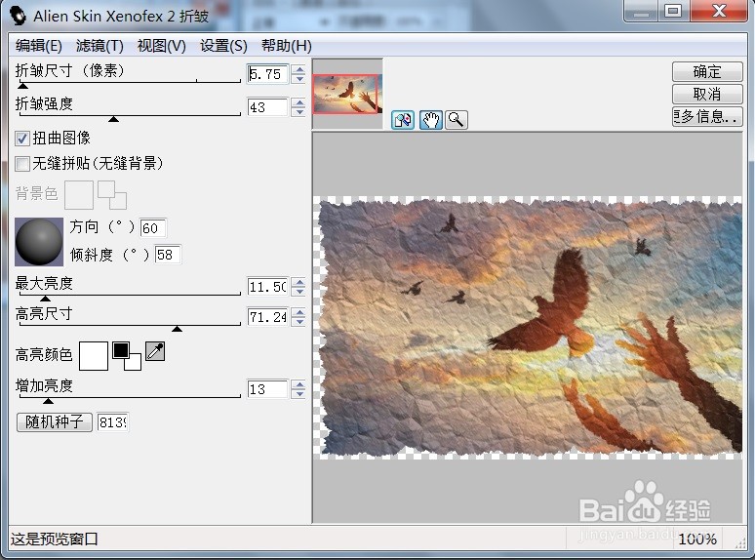Click the 高亮尺寸 value field
This screenshot has height=560, width=755.
[x=267, y=317]
